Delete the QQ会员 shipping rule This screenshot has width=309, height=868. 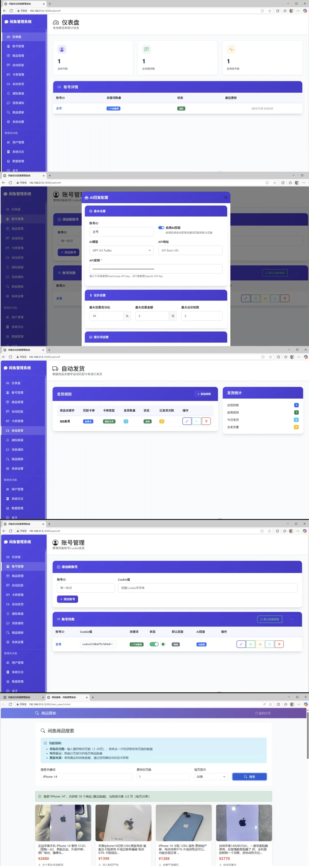click(206, 421)
